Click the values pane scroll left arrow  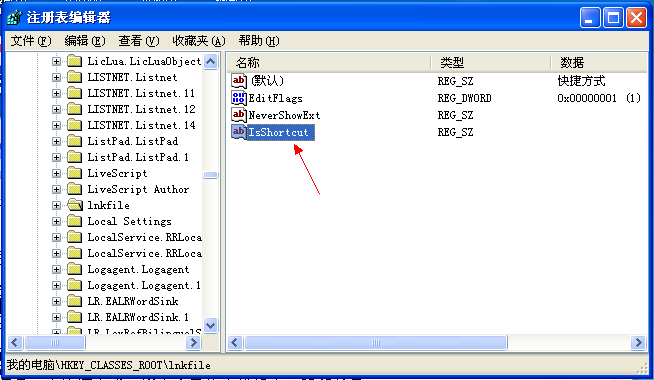235,342
